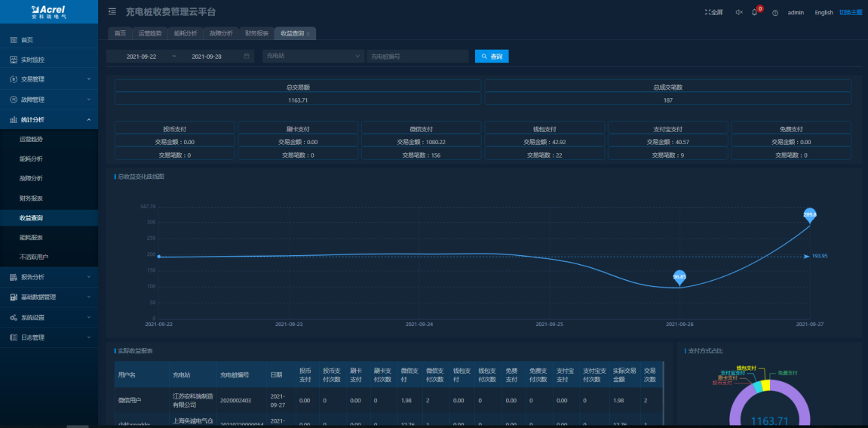Viewport: 868px width, 428px height.
Task: Switch language to English
Action: point(824,13)
